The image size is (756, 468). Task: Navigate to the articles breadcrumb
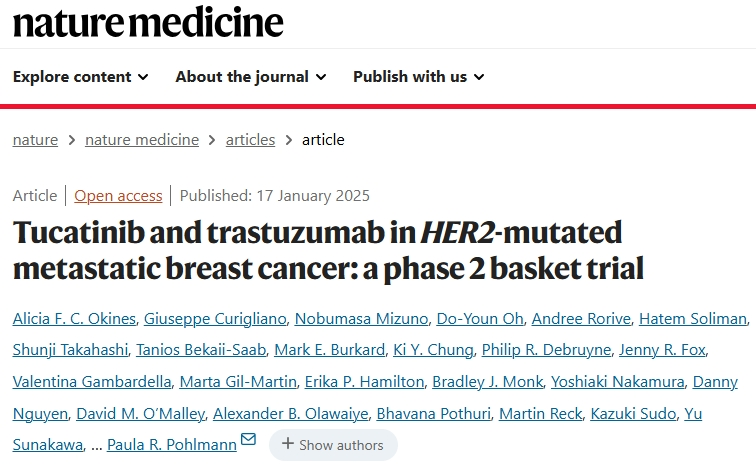pyautogui.click(x=250, y=140)
